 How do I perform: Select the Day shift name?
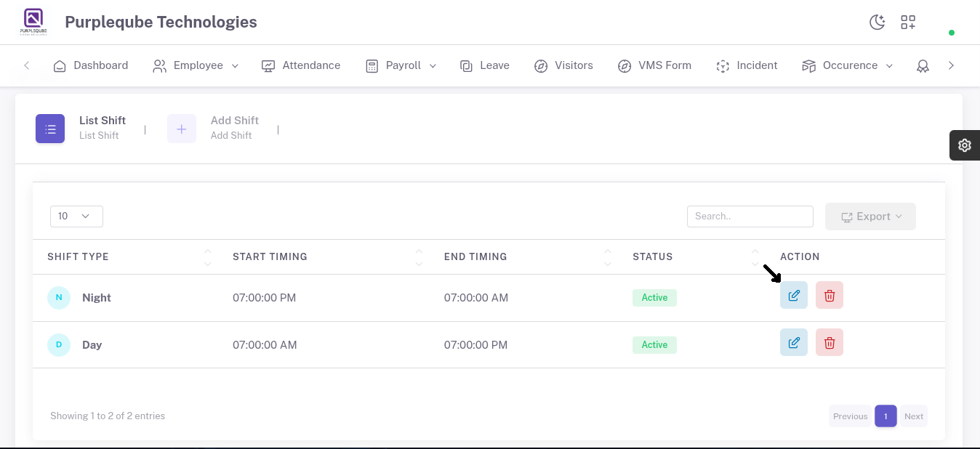click(x=92, y=345)
